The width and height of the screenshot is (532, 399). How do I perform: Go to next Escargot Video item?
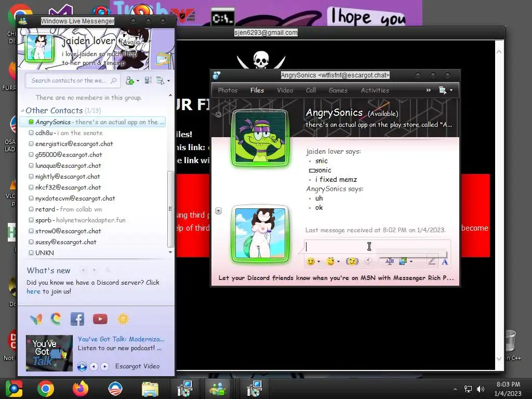[x=105, y=366]
